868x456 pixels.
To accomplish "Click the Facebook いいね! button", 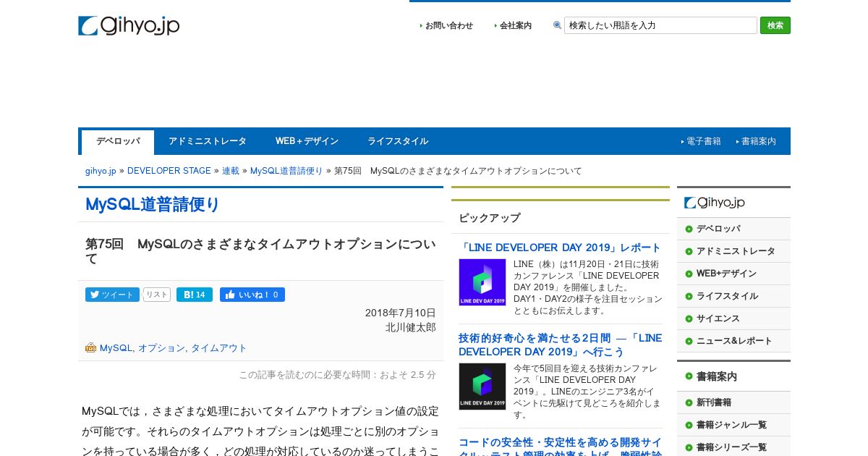I will (252, 295).
